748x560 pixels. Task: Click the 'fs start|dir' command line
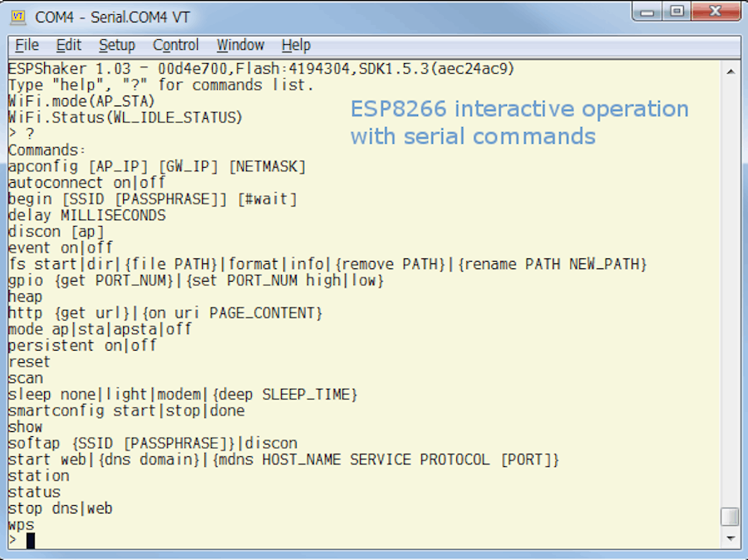(327, 264)
